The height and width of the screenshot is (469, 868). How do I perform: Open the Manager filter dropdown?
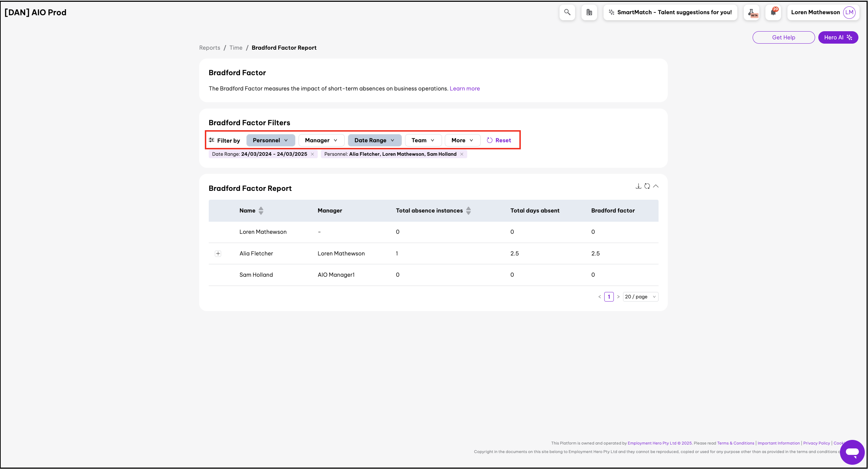tap(321, 140)
